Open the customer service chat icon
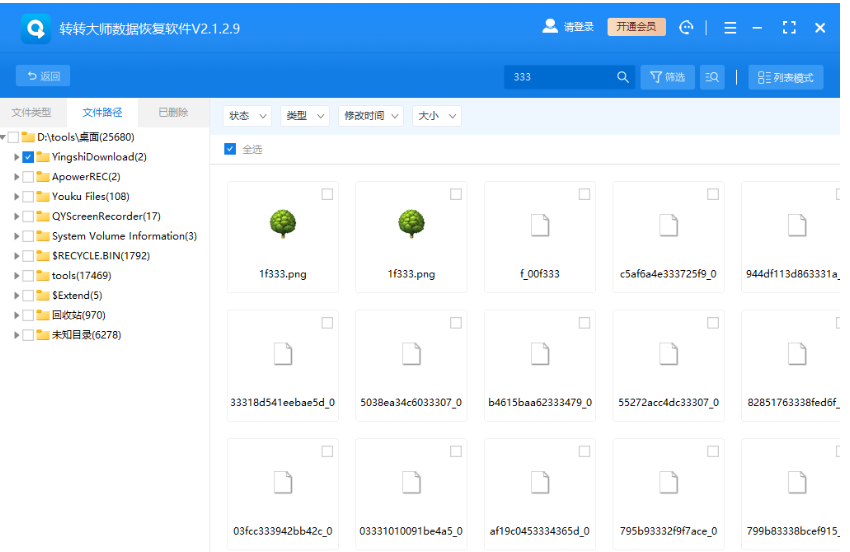The width and height of the screenshot is (850, 552). click(686, 28)
